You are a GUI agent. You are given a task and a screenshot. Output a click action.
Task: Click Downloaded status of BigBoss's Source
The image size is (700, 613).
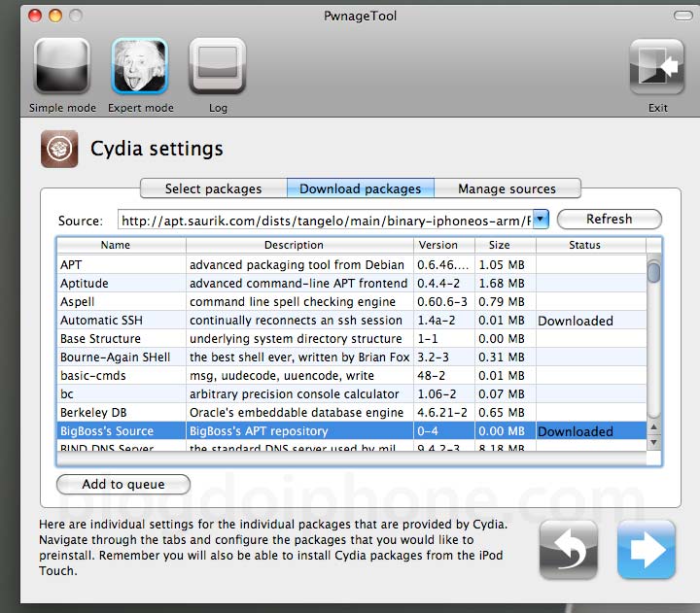coord(575,431)
